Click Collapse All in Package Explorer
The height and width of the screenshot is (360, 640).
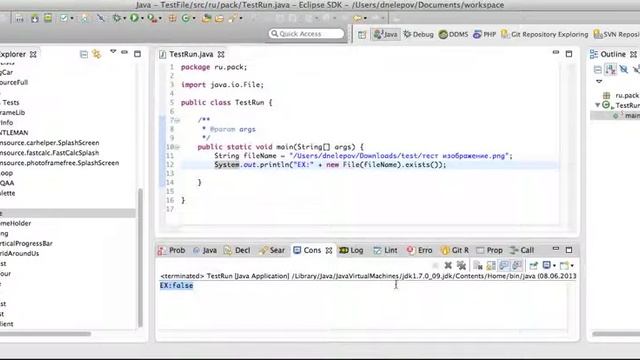point(84,54)
